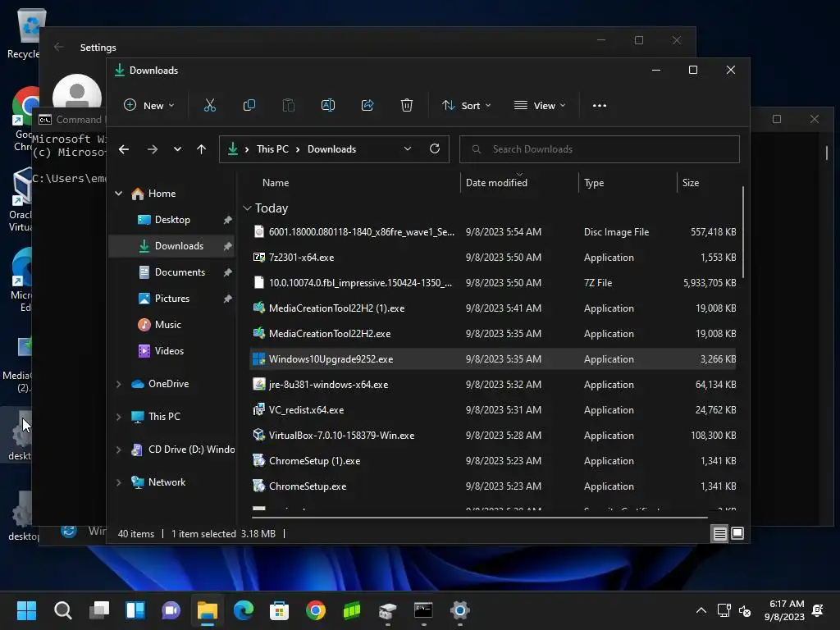Open the Sort dropdown
Screen dimensions: 840x630
[x=466, y=106]
